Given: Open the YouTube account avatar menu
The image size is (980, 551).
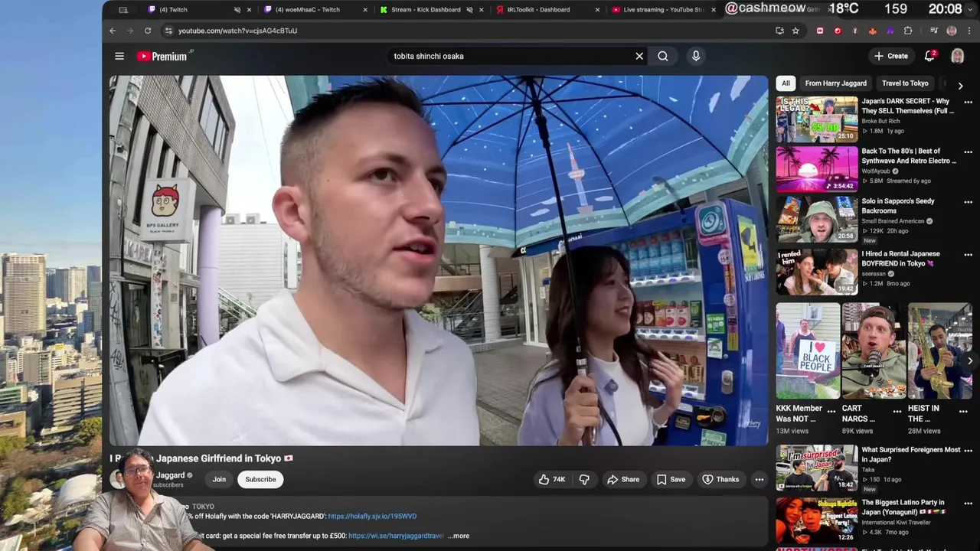Looking at the screenshot, I should (x=957, y=56).
